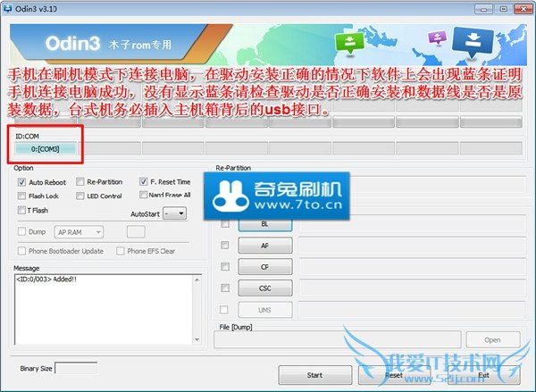Click the UMS file button
Screen dimensions: 536x392
265,310
